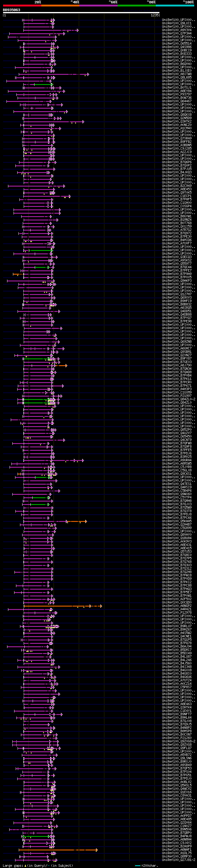Select the UniRef100_A8ITW8 label
The width and height of the screenshot is (197, 868).
pos(177,74)
